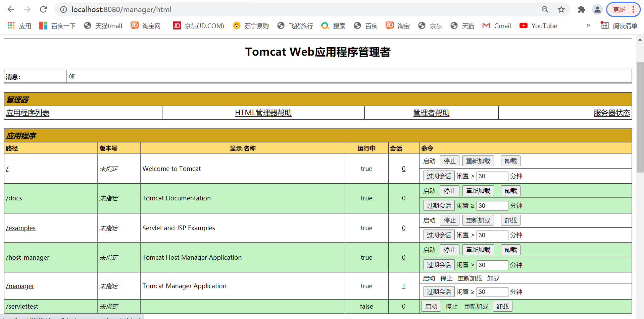
Task: Expire sessions for Welcome to Tomcat
Action: (x=439, y=176)
